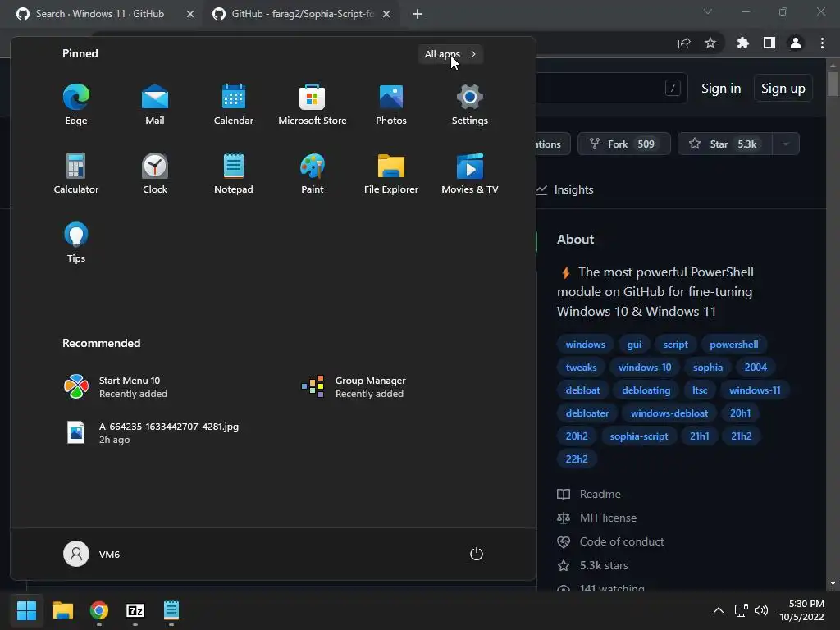
Task: Open volume control in system tray
Action: click(760, 610)
